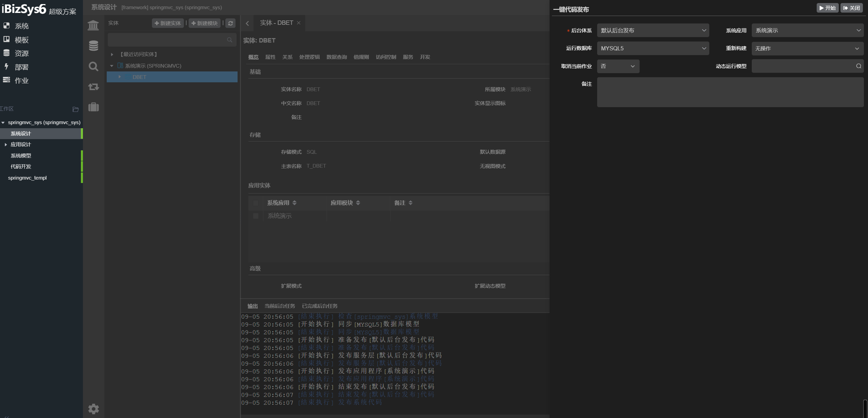The height and width of the screenshot is (418, 868).
Task: Open the 系统 menu icon
Action: pyautogui.click(x=6, y=26)
